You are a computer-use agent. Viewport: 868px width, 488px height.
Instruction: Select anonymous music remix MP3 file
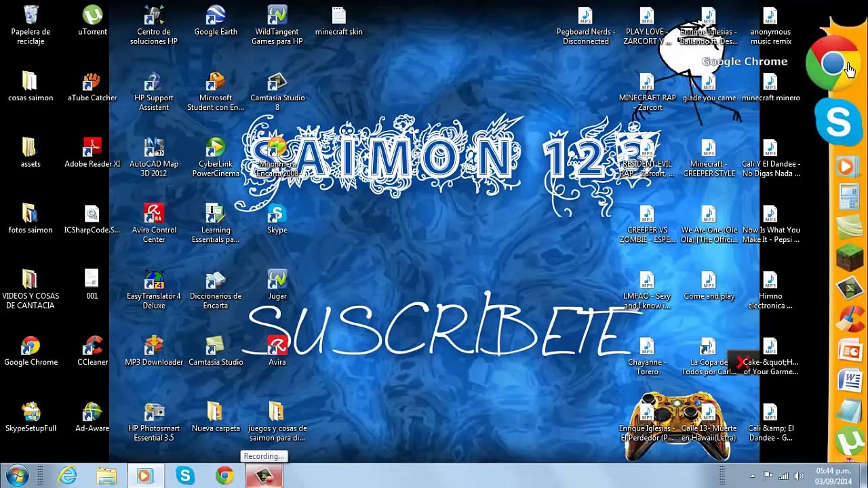(x=771, y=25)
